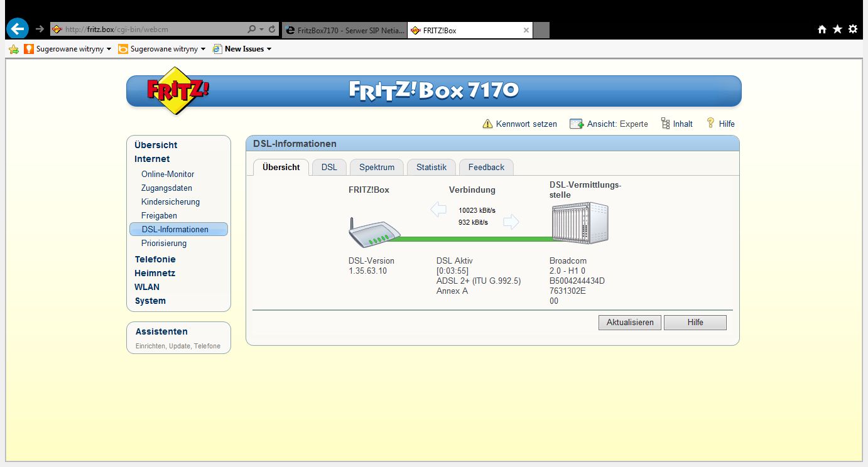The height and width of the screenshot is (467, 868).
Task: Click the search magnifier in address bar
Action: [252, 29]
